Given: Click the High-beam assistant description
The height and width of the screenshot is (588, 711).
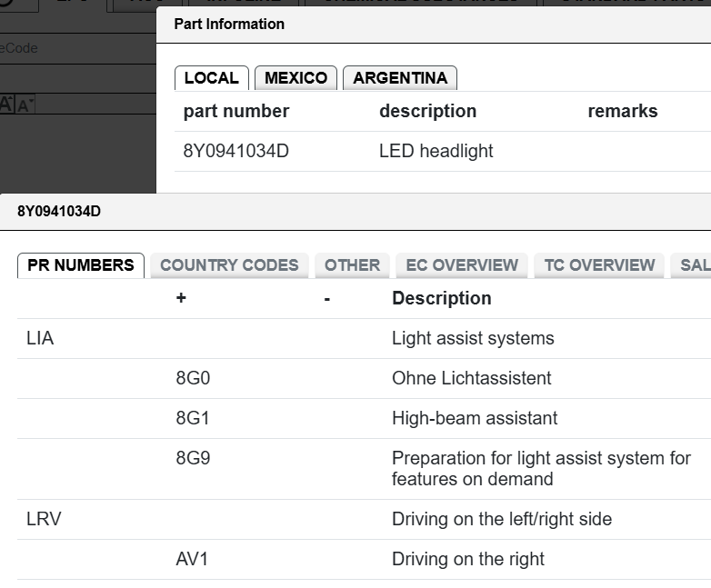Looking at the screenshot, I should (x=475, y=418).
